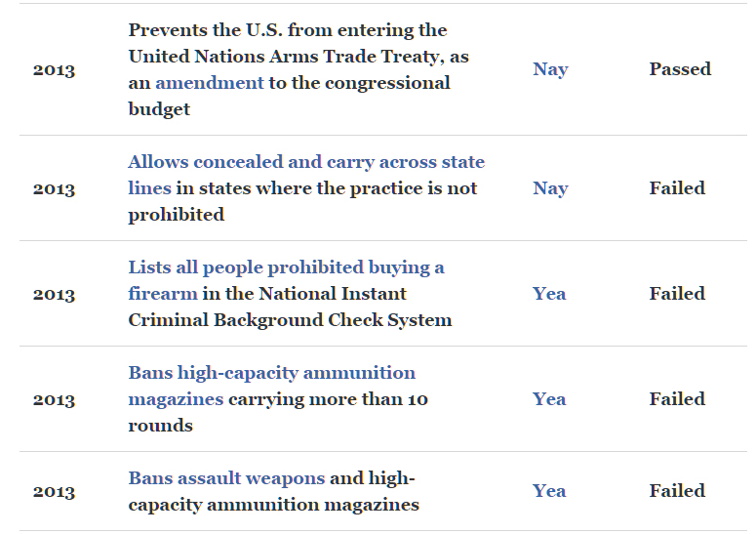Click Nay vote in Arms Trade Treaty row
The image size is (756, 534).
click(x=550, y=69)
